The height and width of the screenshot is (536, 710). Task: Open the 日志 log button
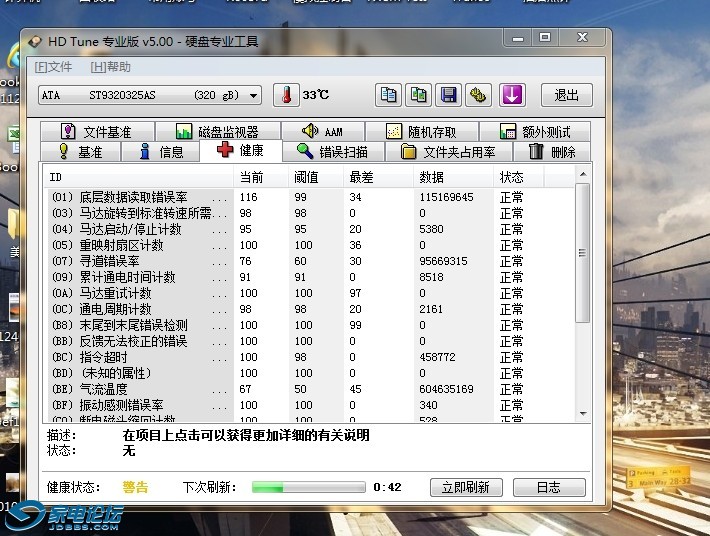[x=549, y=487]
